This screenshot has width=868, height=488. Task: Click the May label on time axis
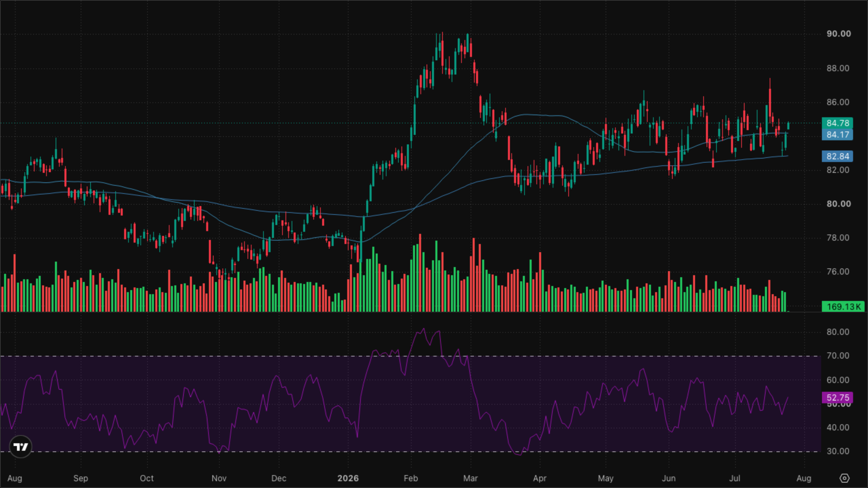(x=606, y=478)
